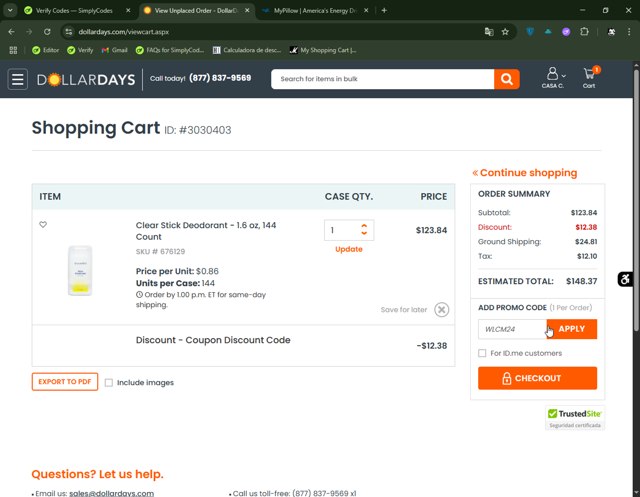The image size is (640, 497).
Task: Click the shield extension icon
Action: pyautogui.click(x=530, y=32)
